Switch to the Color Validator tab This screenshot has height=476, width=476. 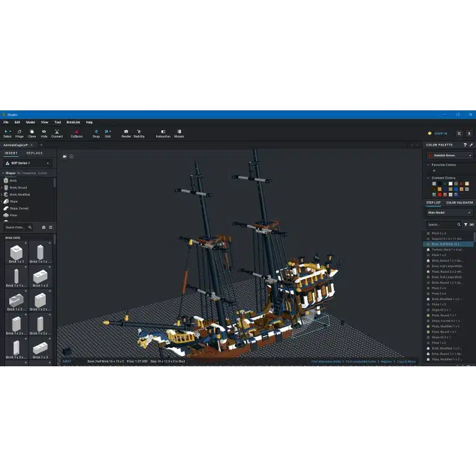(x=460, y=203)
